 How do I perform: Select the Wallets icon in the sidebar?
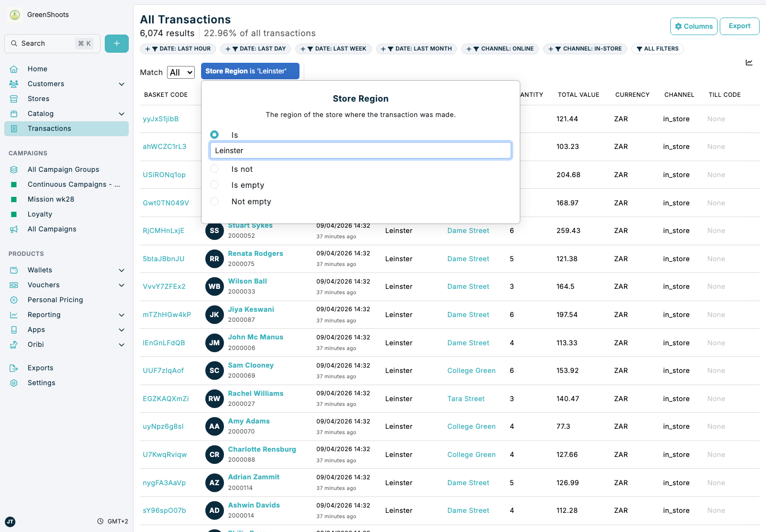13,270
